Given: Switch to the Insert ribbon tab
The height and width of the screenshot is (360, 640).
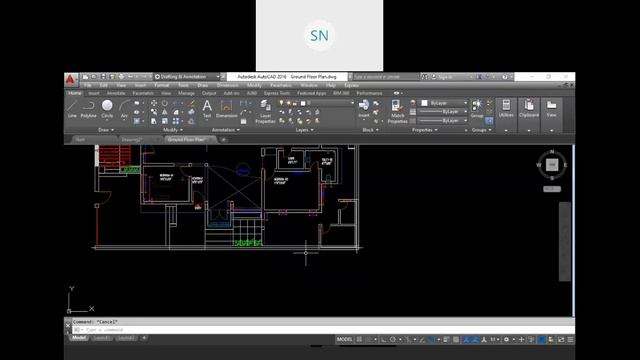Looking at the screenshot, I should point(94,93).
